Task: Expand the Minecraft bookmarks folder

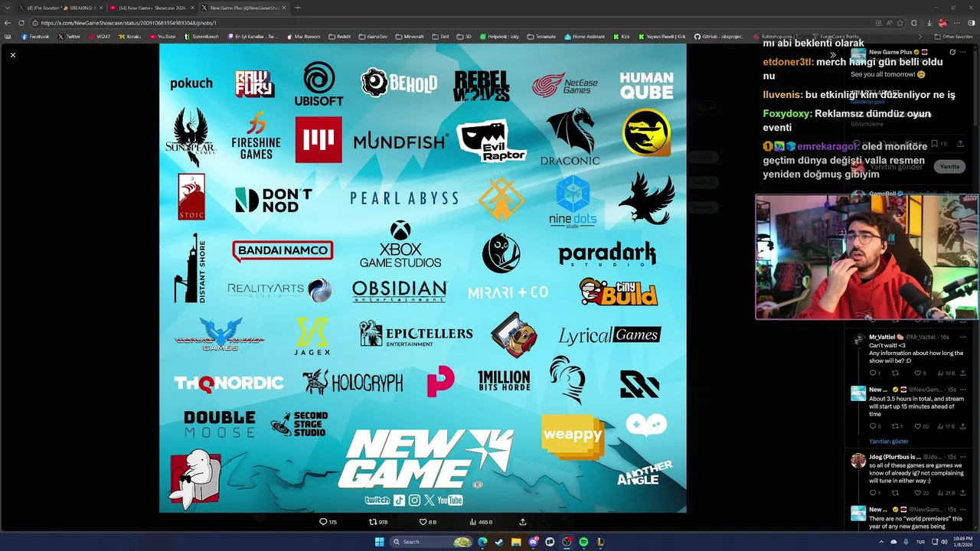Action: [x=410, y=37]
